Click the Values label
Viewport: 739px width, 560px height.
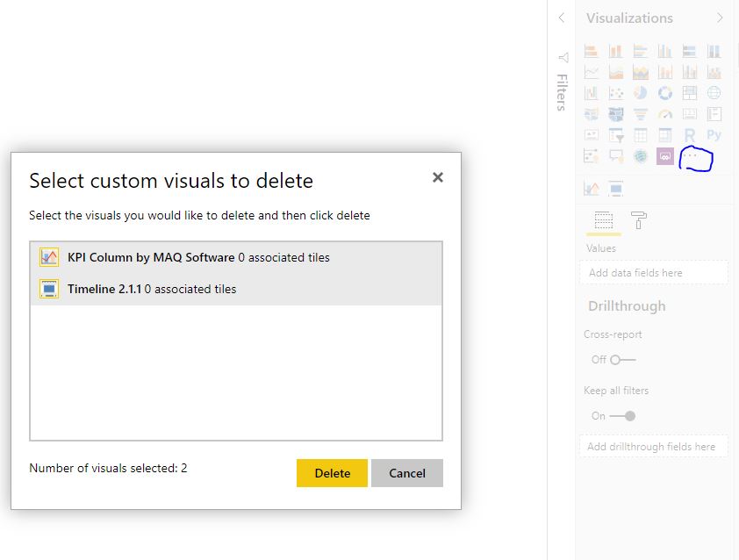601,248
